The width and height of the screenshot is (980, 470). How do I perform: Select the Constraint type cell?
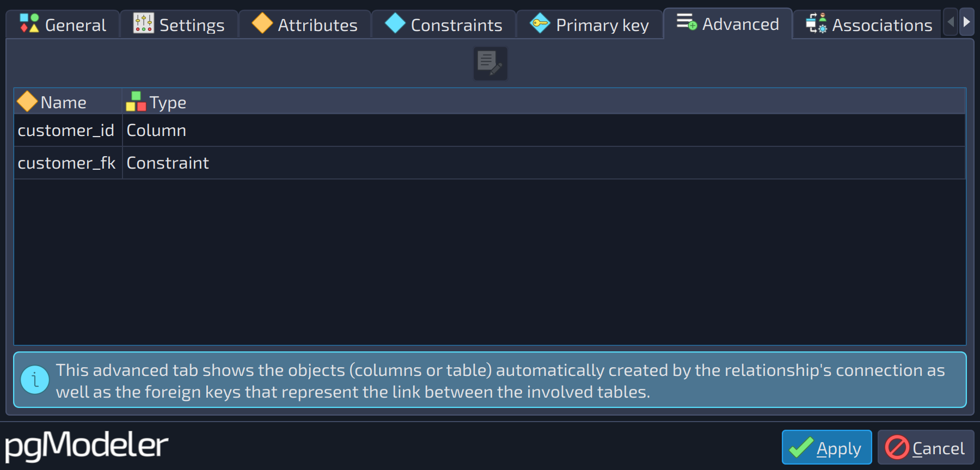tap(544, 163)
